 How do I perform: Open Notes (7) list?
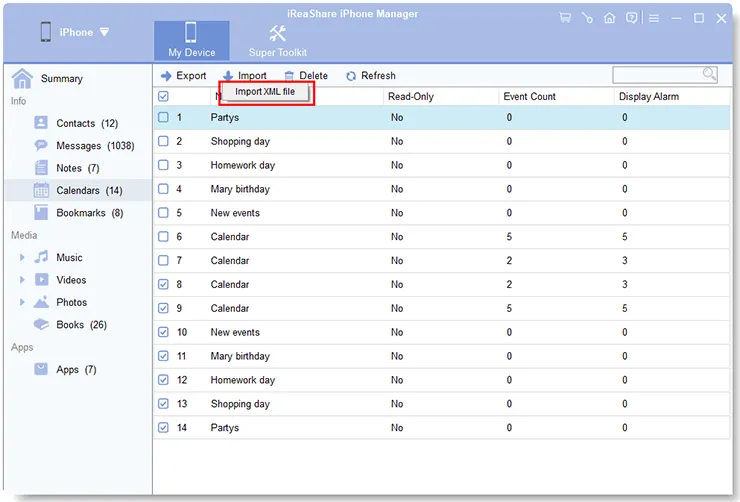[x=78, y=168]
